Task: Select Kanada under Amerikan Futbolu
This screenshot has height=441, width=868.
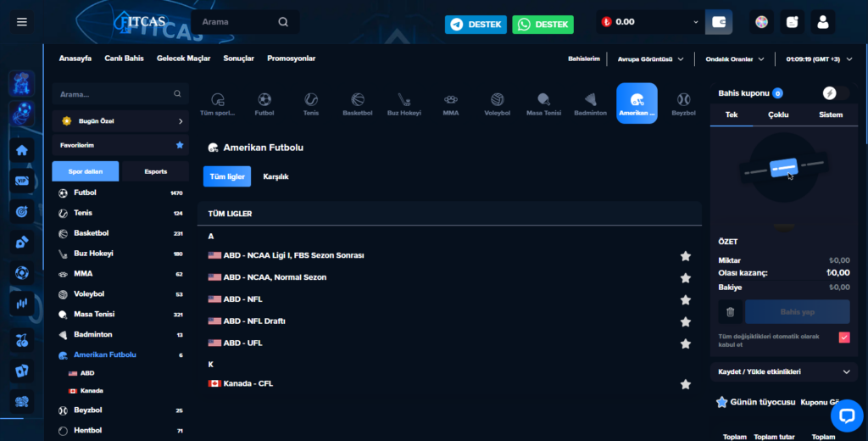Action: pyautogui.click(x=86, y=391)
